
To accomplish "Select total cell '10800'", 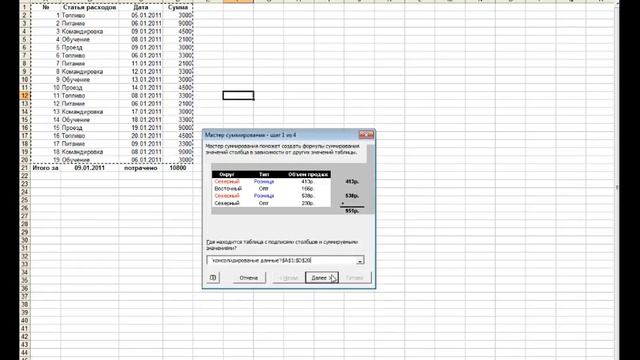I will pyautogui.click(x=178, y=168).
